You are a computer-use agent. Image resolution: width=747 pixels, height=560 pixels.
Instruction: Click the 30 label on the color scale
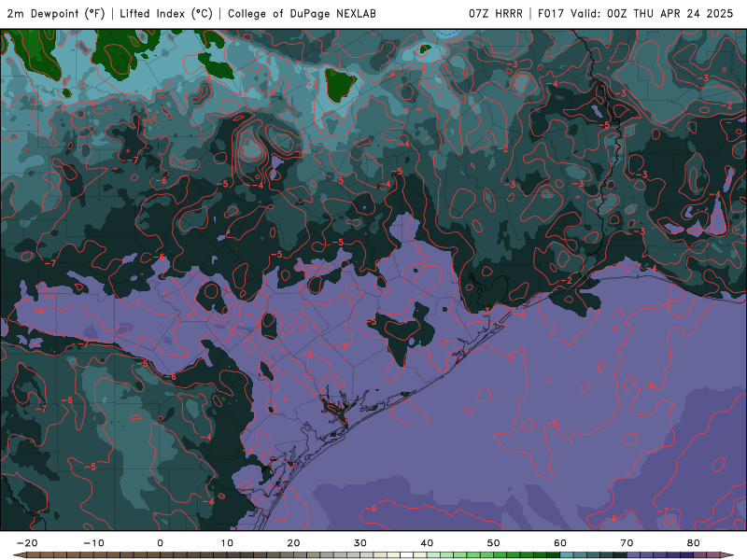[360, 543]
